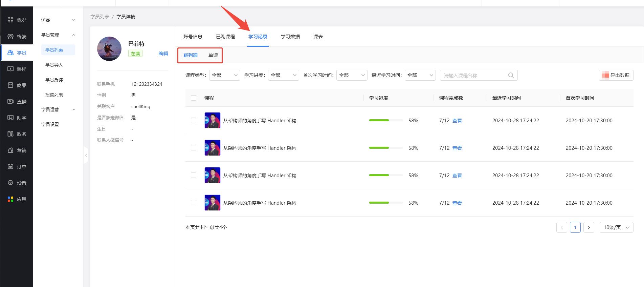Click the 应用 apps colorful grid icon
This screenshot has height=287, width=644.
click(10, 199)
